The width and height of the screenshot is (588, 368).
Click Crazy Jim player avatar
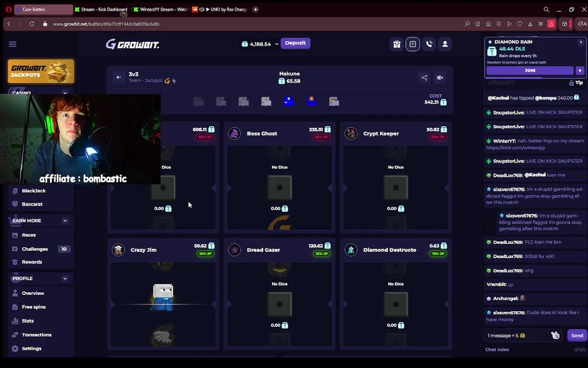pyautogui.click(x=118, y=250)
